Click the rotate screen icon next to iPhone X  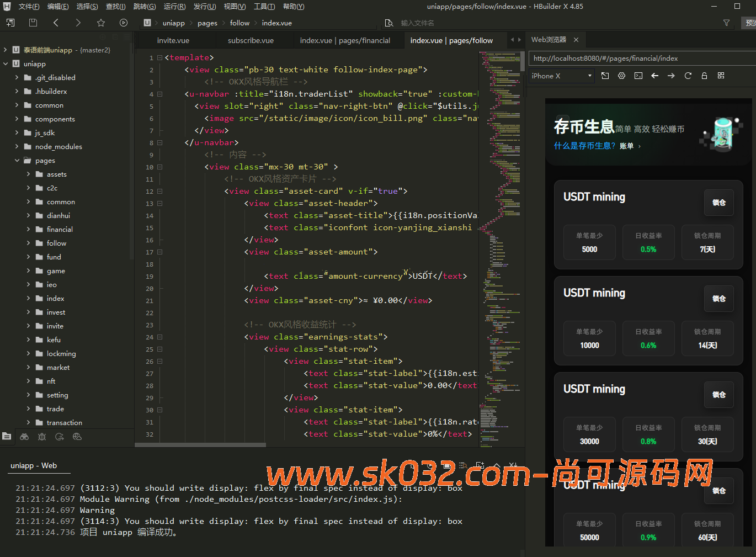point(605,76)
